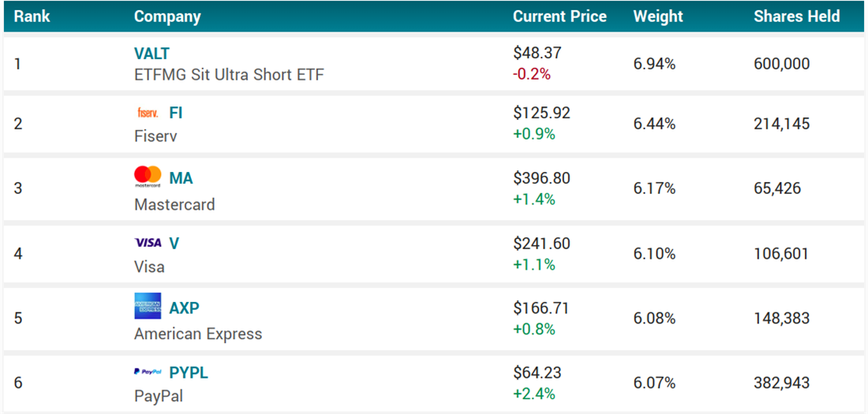
Task: Follow the MA ticker symbol link
Action: [x=181, y=178]
